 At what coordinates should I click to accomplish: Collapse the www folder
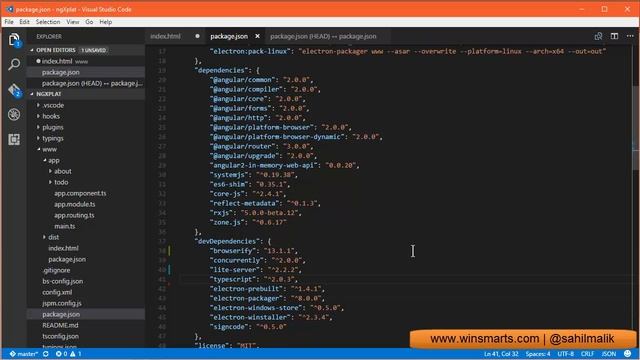(x=38, y=149)
